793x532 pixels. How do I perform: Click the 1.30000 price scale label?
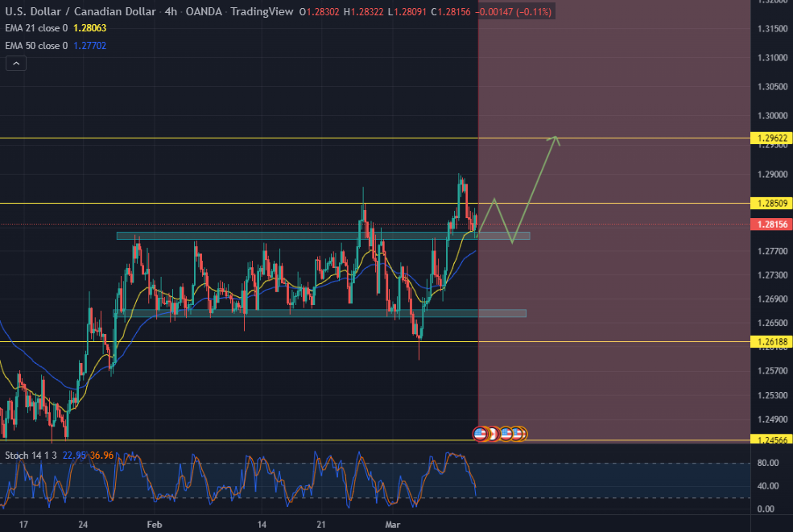(x=772, y=116)
